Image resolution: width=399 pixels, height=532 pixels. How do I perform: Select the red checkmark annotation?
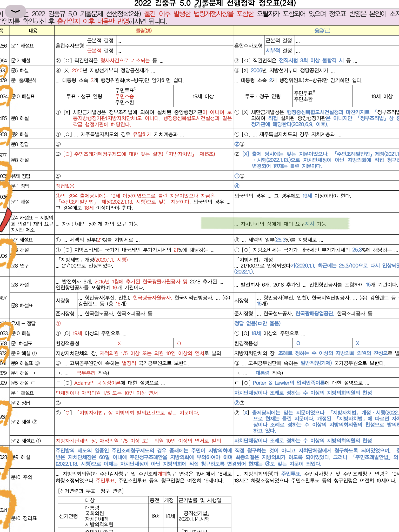pyautogui.click(x=5, y=220)
